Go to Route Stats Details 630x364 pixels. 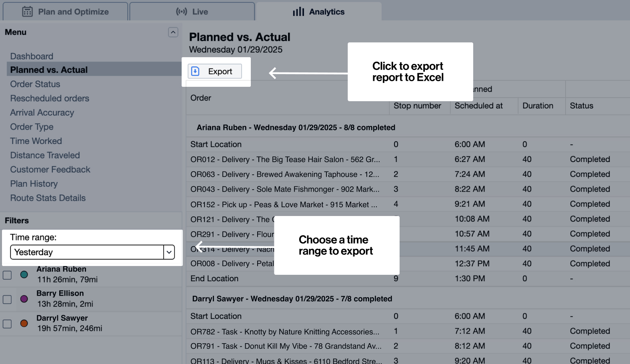48,198
